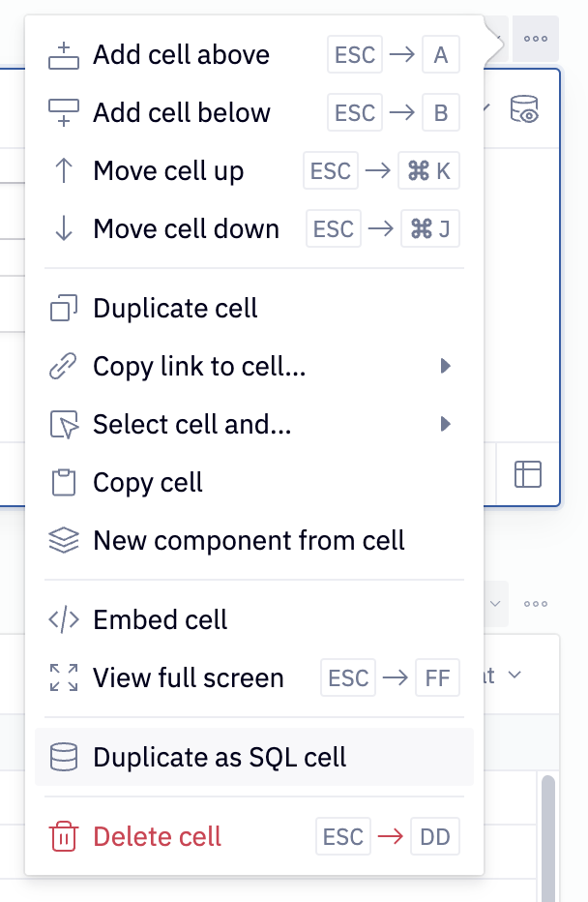588x902 pixels.
Task: Select New component from cell
Action: 249,540
